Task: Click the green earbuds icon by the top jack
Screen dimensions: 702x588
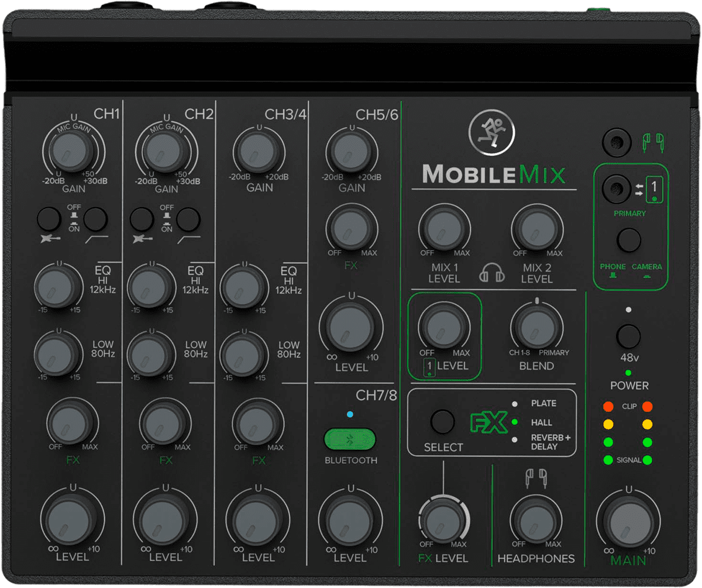Action: 653,142
